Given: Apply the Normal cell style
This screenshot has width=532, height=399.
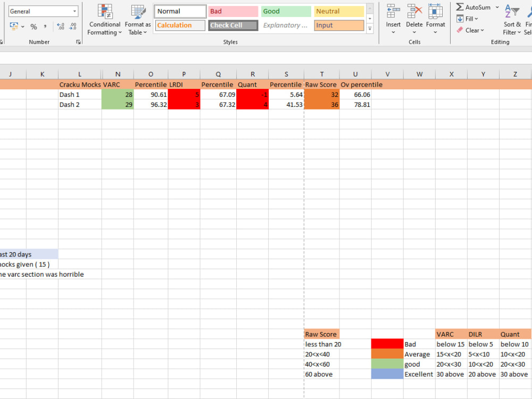Looking at the screenshot, I should (180, 11).
